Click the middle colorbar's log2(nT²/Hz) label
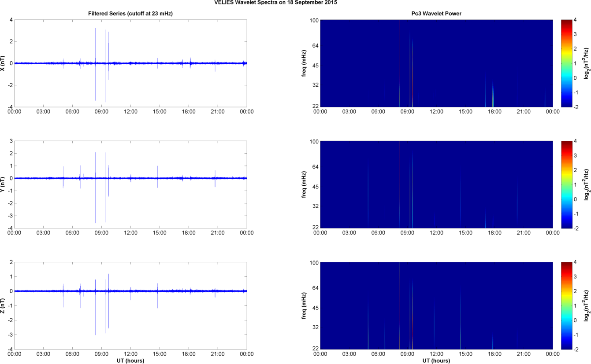The height and width of the screenshot is (364, 591). (587, 184)
